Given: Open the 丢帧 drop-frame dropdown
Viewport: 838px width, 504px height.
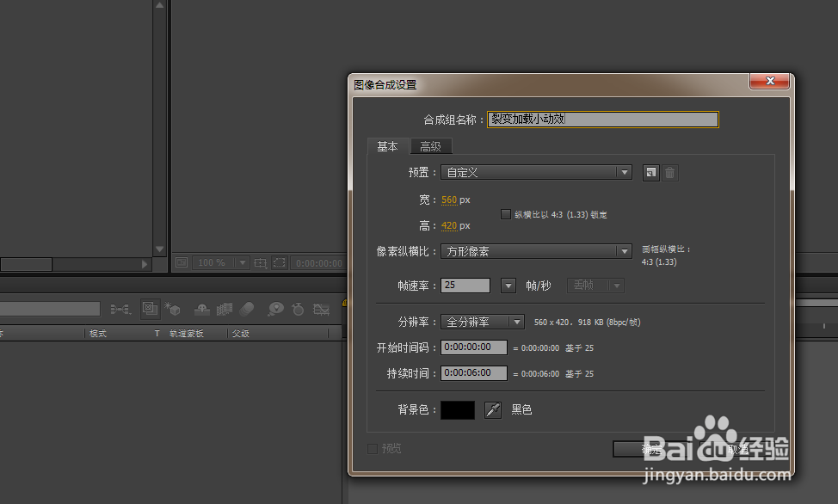Looking at the screenshot, I should tap(595, 286).
